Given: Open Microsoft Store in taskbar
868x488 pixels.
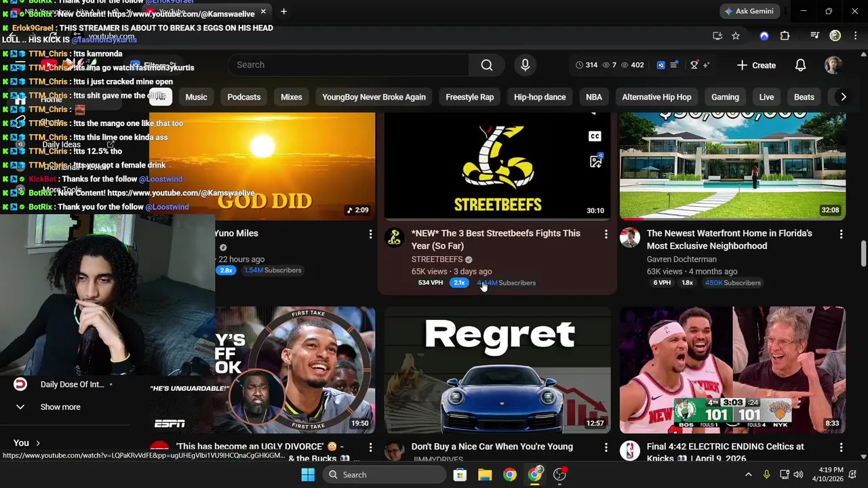Looking at the screenshot, I should pos(460,474).
